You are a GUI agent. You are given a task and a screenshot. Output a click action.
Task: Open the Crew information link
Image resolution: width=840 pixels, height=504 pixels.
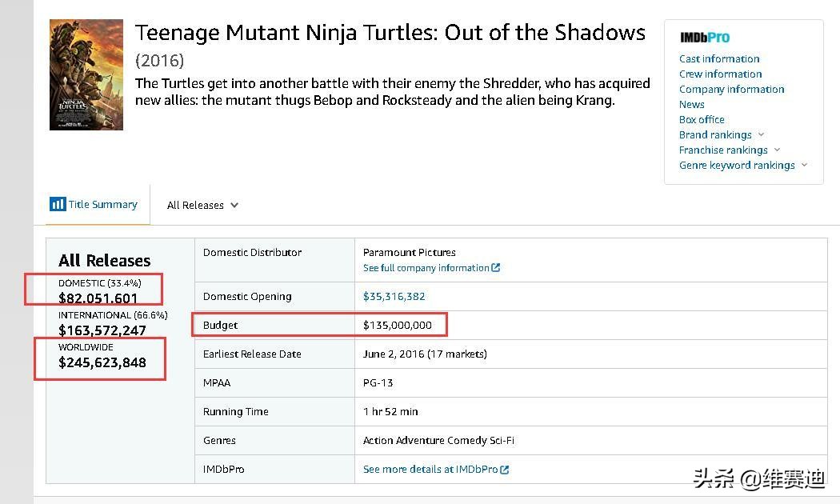coord(720,74)
